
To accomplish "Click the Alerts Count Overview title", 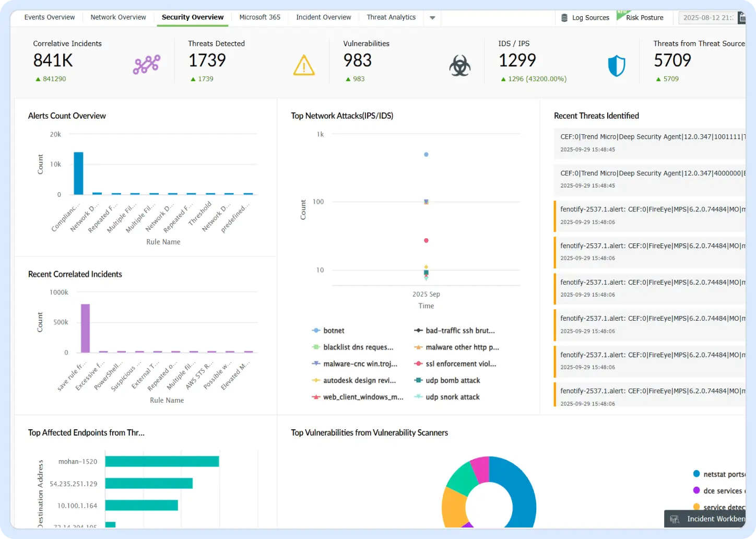I will [67, 116].
